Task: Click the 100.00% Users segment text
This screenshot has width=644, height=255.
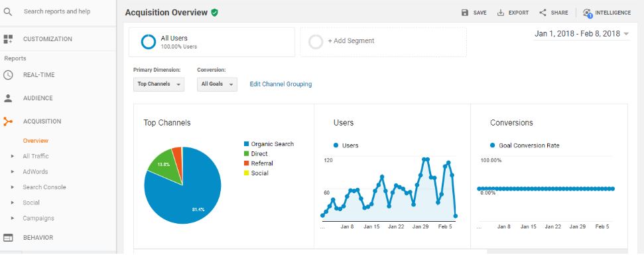Action: point(178,47)
